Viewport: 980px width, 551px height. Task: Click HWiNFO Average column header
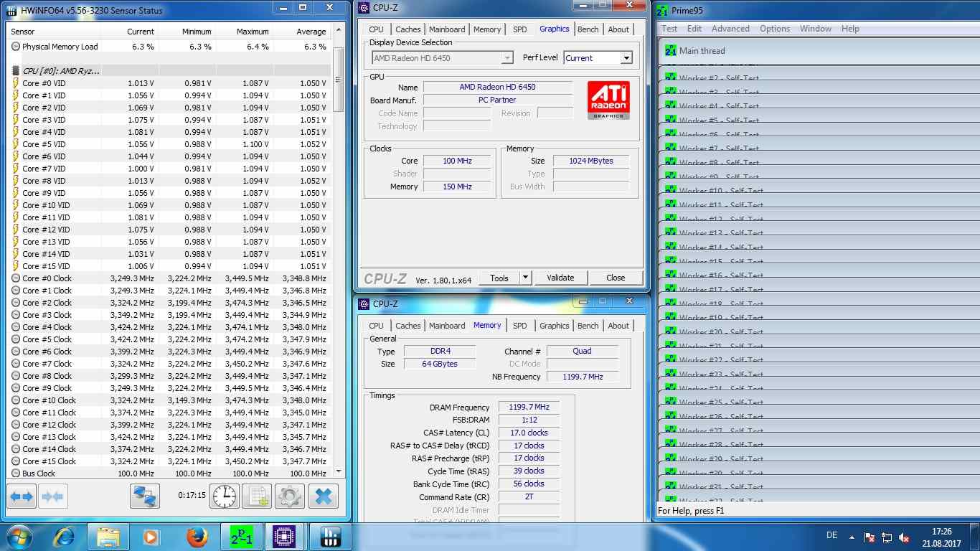click(x=302, y=32)
